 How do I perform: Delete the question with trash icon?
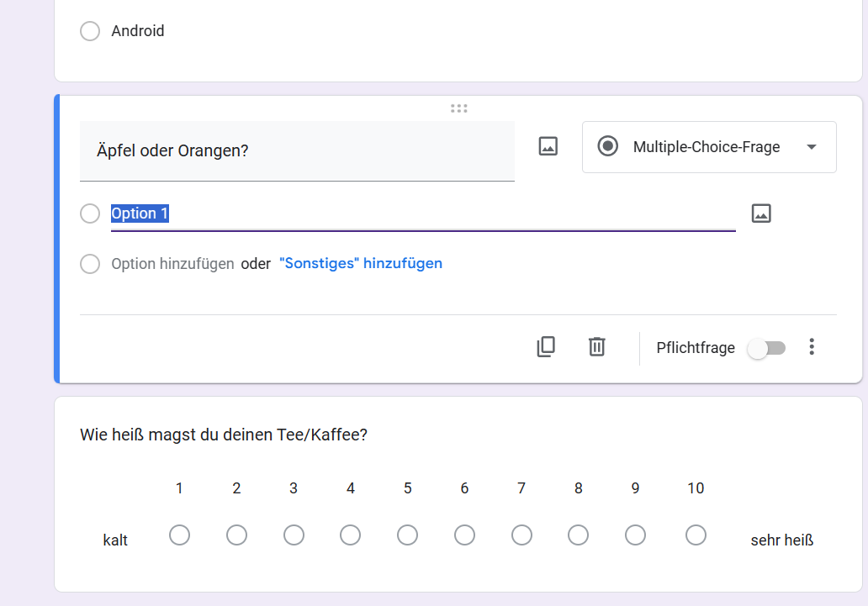tap(597, 346)
